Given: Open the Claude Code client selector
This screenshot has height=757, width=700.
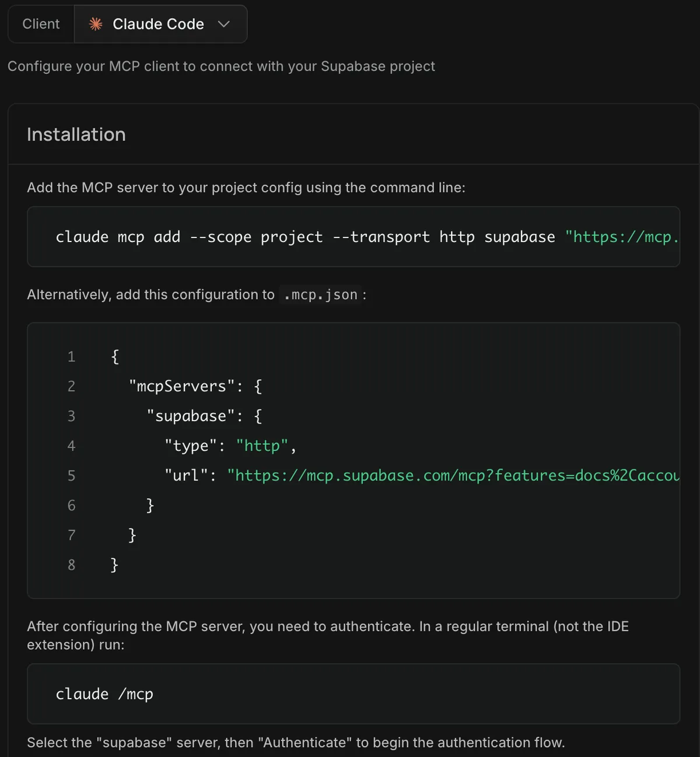Looking at the screenshot, I should (160, 24).
